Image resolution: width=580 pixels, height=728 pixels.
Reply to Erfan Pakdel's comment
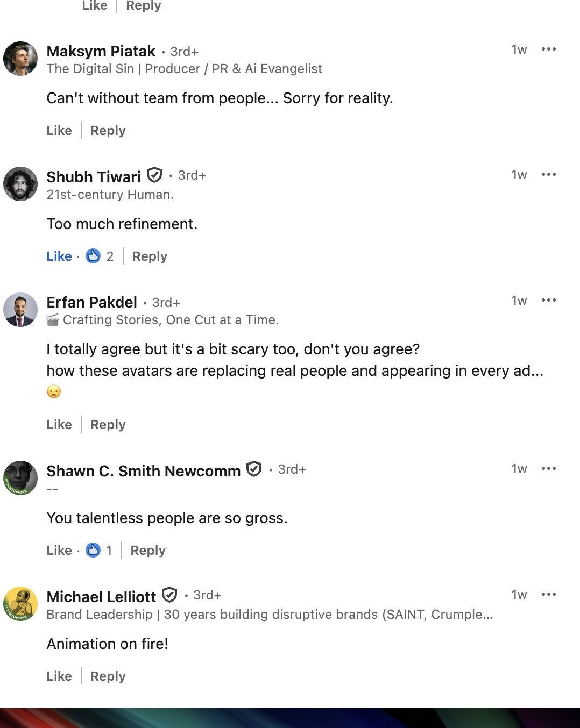108,425
